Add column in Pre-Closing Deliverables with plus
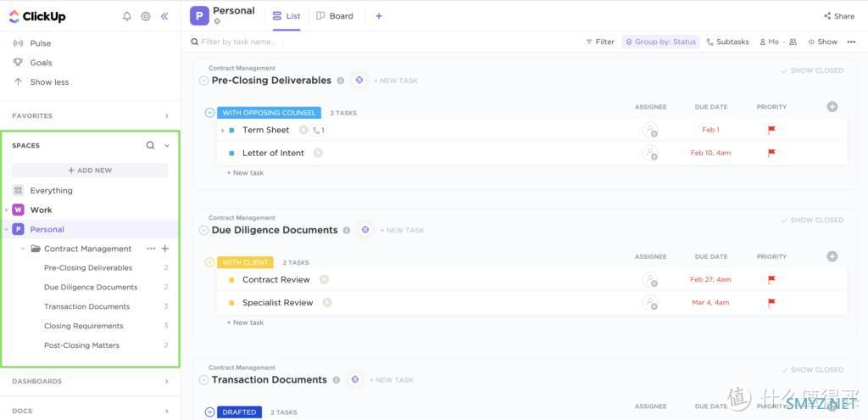The height and width of the screenshot is (420, 868). (x=832, y=107)
